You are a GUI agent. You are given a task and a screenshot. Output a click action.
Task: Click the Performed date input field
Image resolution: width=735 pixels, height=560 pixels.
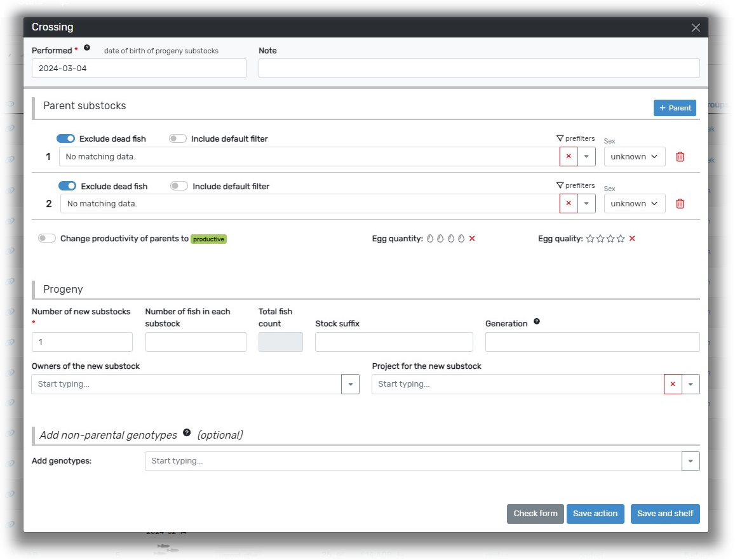[138, 69]
